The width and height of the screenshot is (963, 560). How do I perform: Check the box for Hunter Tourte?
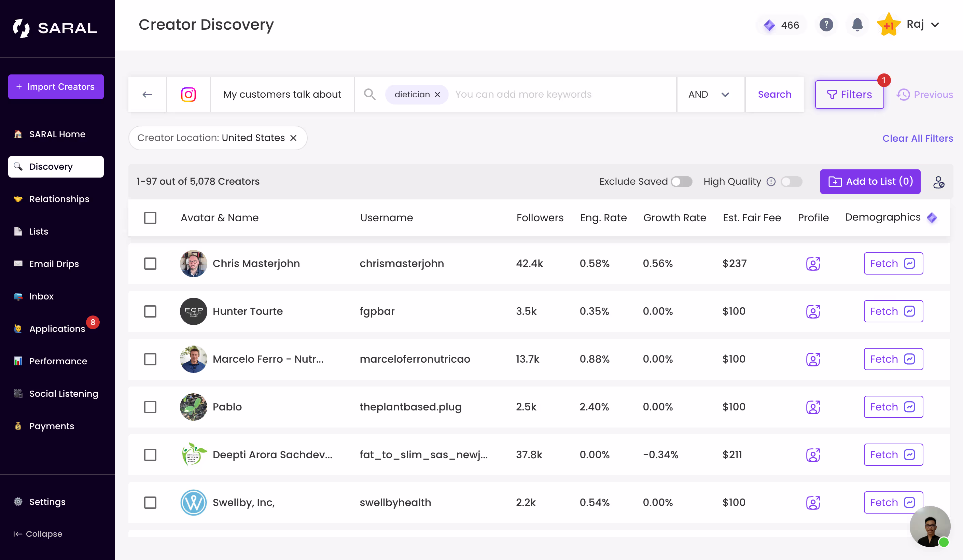click(150, 311)
